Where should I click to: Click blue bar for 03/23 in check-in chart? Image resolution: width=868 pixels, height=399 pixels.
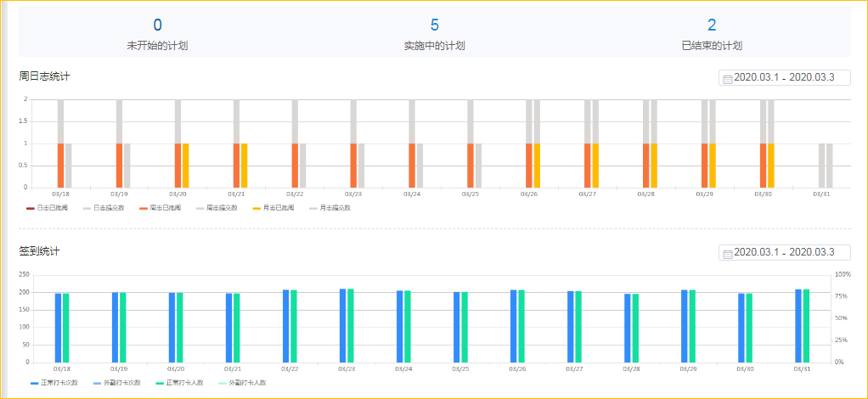click(x=343, y=325)
